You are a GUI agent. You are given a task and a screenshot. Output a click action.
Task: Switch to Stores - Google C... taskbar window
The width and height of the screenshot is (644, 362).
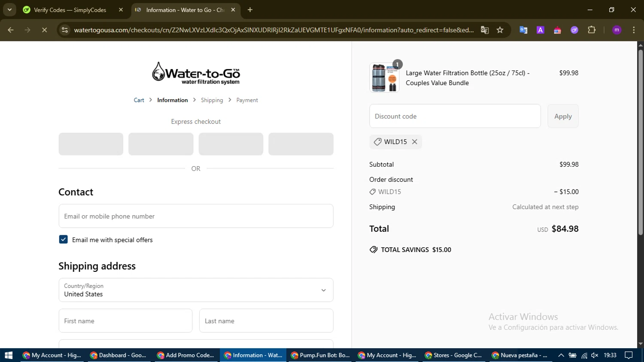453,355
